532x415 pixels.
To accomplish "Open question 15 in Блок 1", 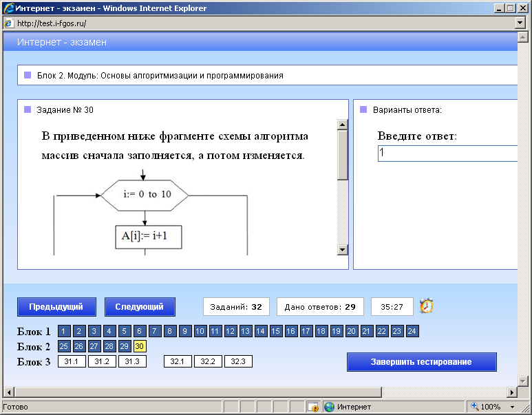I will 276,331.
